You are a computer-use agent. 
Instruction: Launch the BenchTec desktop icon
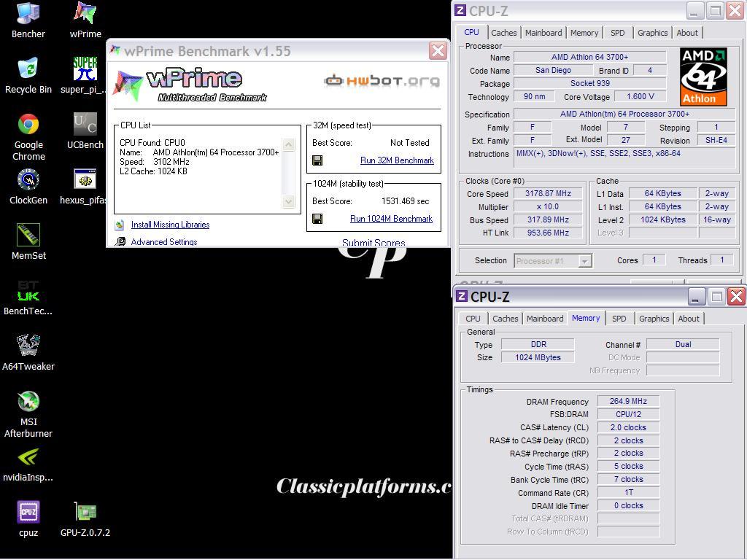tap(28, 297)
